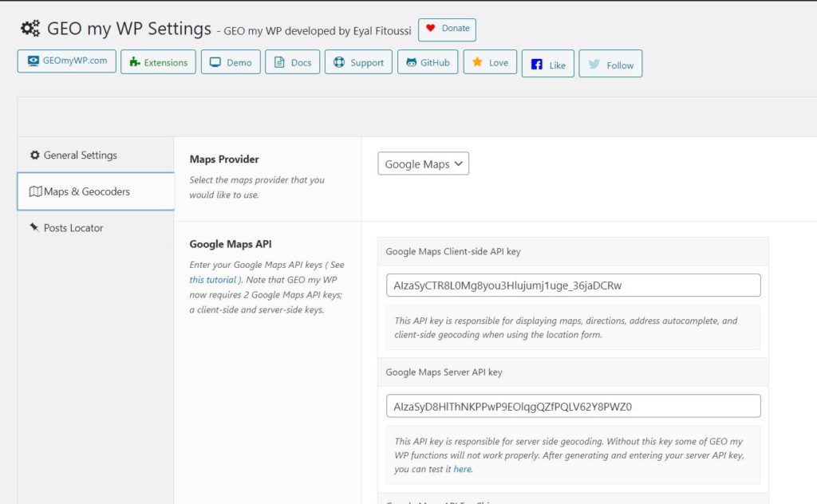This screenshot has width=817, height=504.
Task: Click the Demo screen icon
Action: 215,62
